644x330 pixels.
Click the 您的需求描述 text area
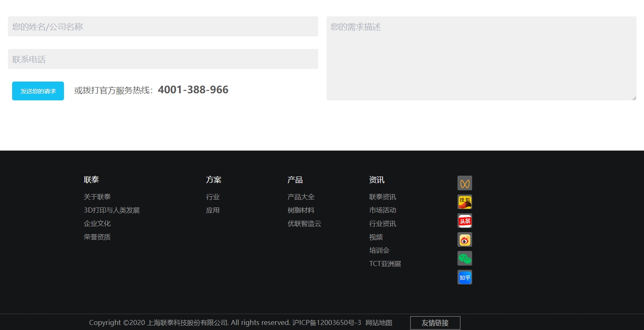click(481, 59)
